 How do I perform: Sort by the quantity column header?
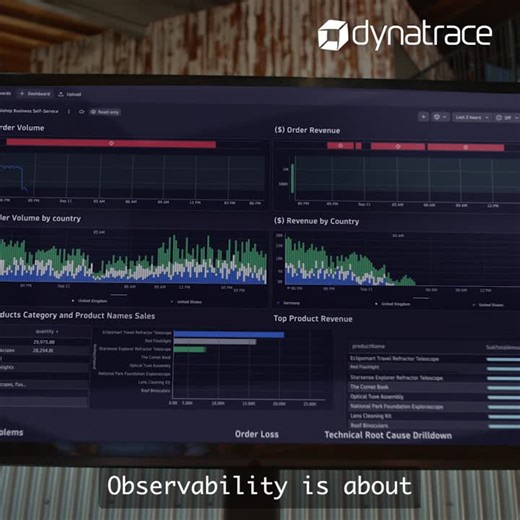[47, 331]
